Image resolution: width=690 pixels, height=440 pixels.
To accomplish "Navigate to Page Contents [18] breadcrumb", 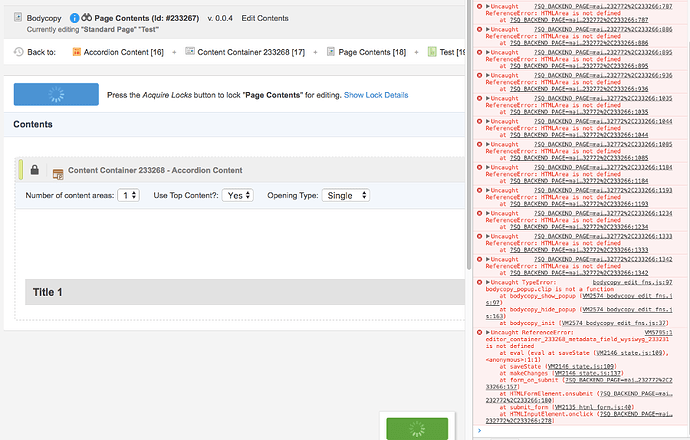I will point(373,51).
